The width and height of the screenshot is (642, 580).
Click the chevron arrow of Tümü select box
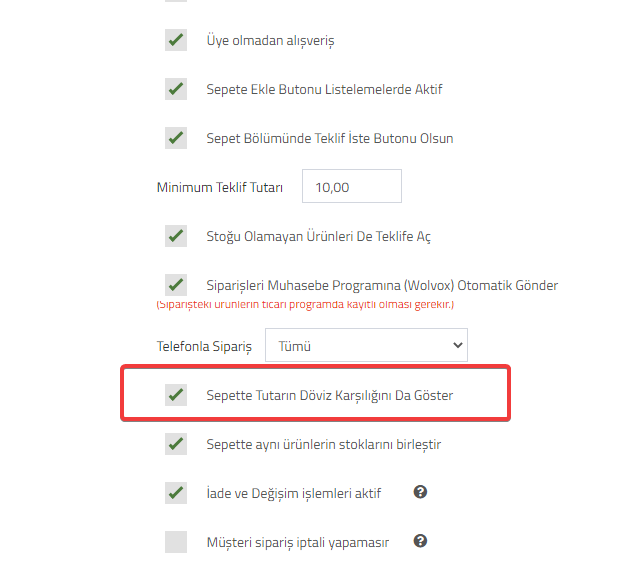coord(458,345)
